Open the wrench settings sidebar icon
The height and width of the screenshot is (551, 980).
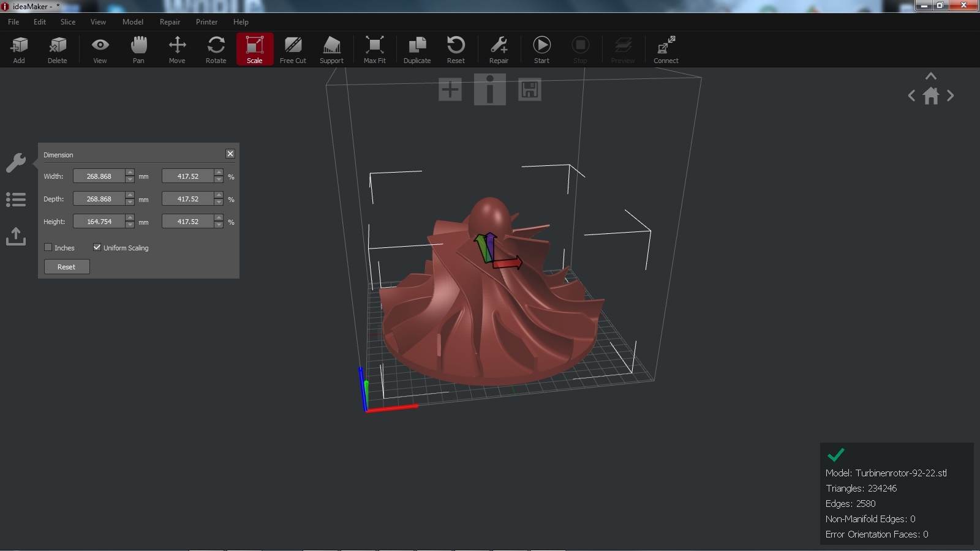[x=16, y=162]
